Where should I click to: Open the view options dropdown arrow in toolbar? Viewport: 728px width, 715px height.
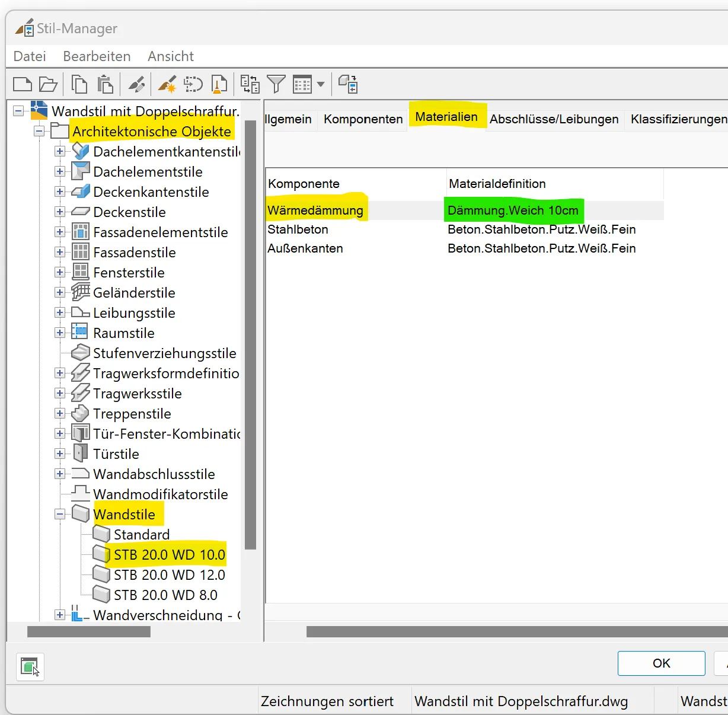click(321, 84)
